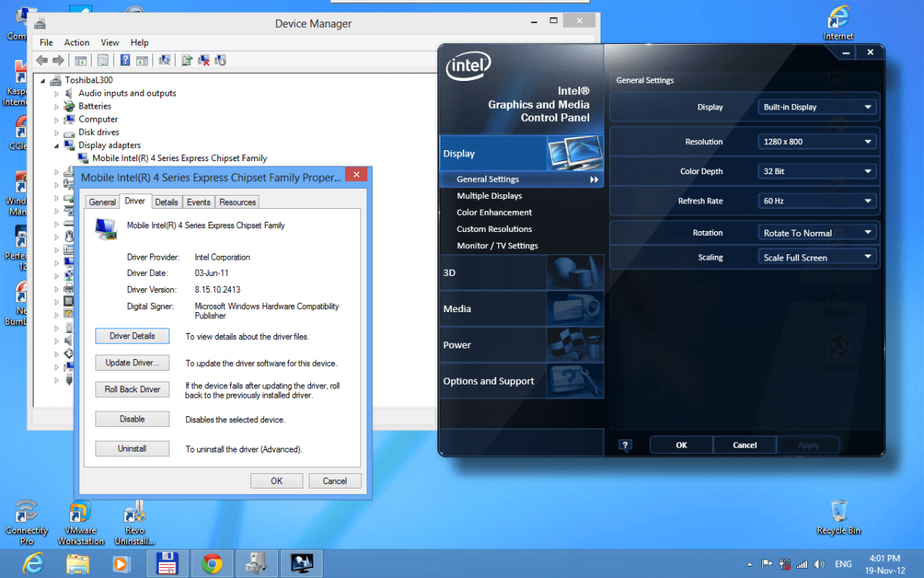Click the volume speaker icon in system tray

pyautogui.click(x=819, y=564)
